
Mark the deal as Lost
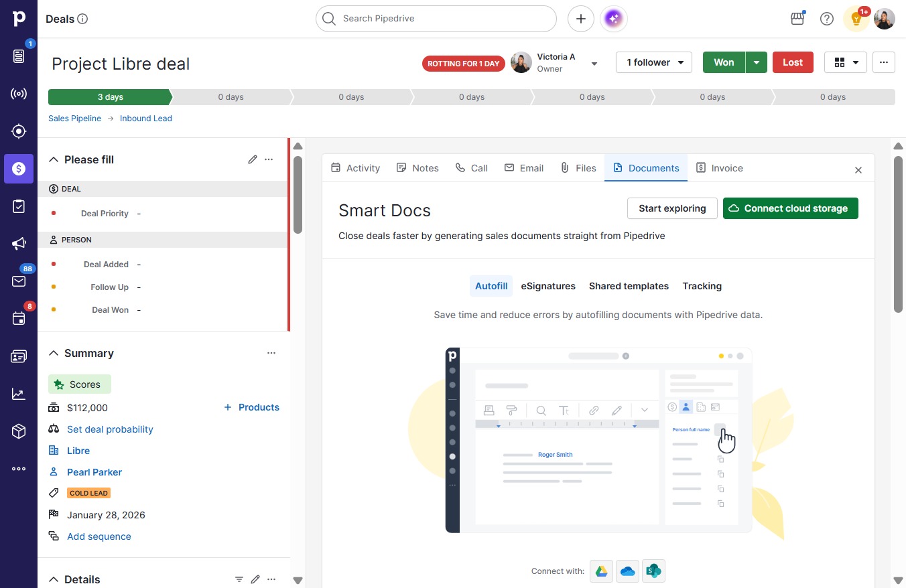(793, 62)
